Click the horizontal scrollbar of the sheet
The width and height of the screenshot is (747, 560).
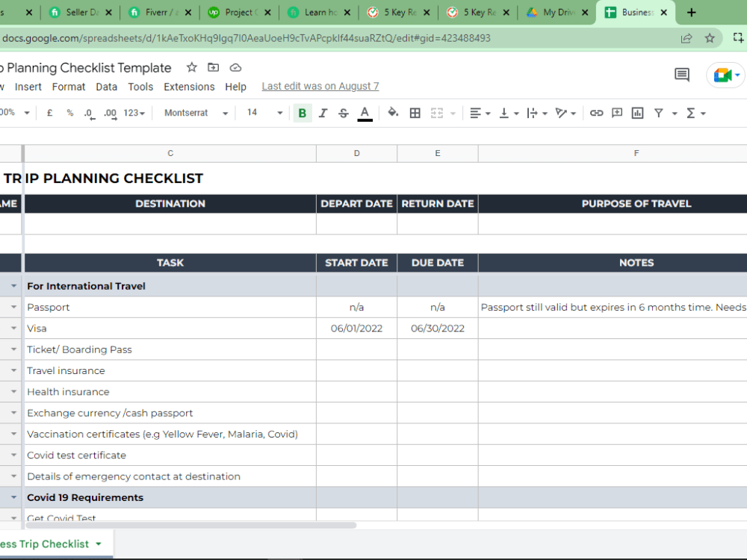pos(191,525)
